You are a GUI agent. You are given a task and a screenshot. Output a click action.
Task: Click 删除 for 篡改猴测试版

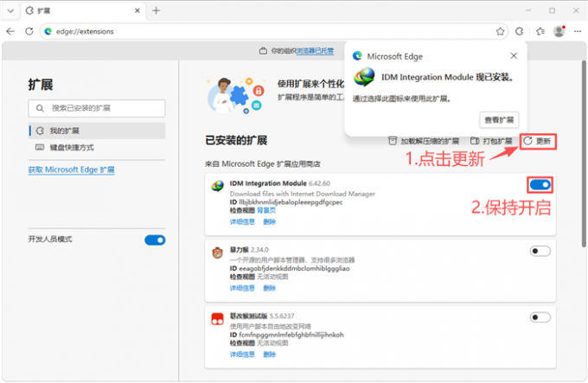[x=269, y=354]
